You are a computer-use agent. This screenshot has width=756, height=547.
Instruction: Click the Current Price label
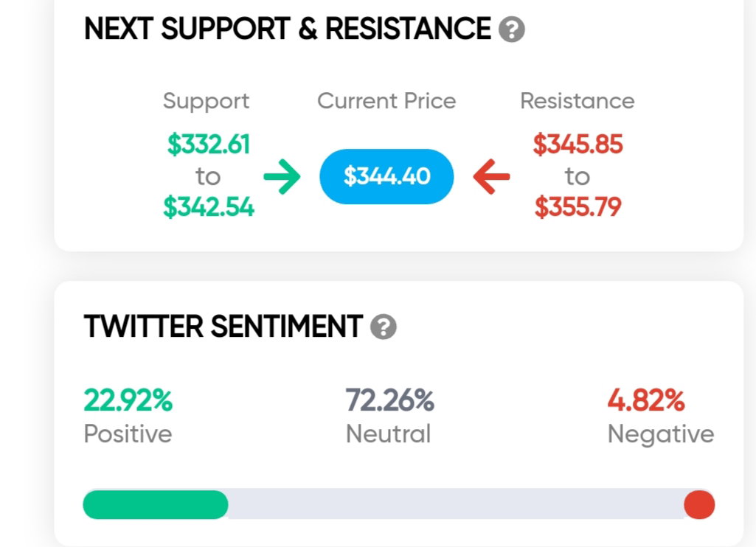click(386, 101)
